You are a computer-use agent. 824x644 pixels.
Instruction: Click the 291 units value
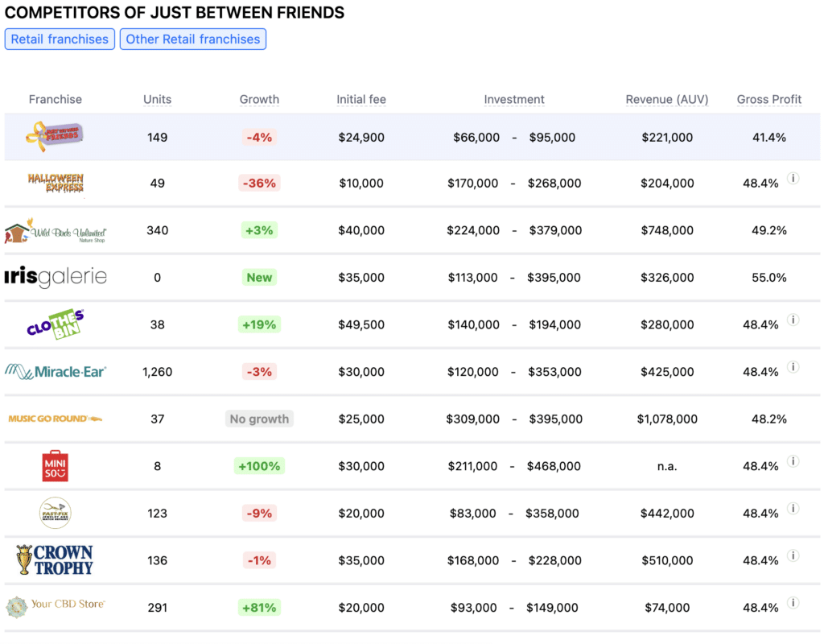(x=157, y=607)
